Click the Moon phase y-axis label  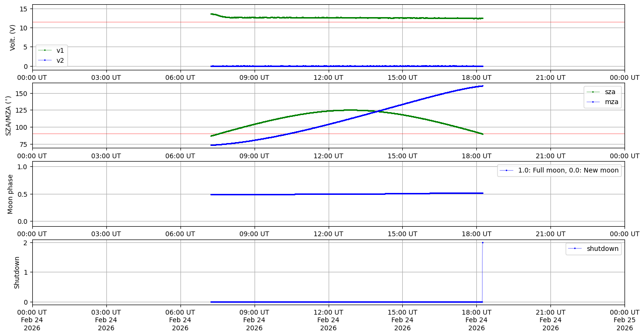(x=10, y=194)
